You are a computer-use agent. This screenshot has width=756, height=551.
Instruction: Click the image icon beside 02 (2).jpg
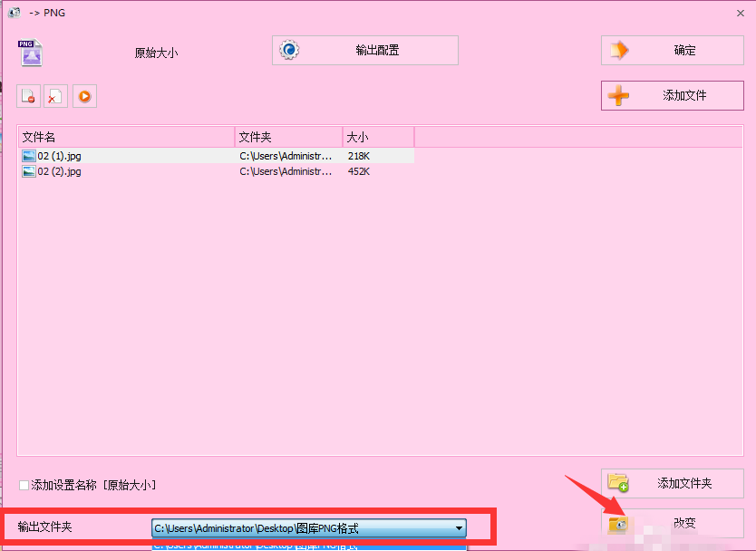[x=29, y=171]
